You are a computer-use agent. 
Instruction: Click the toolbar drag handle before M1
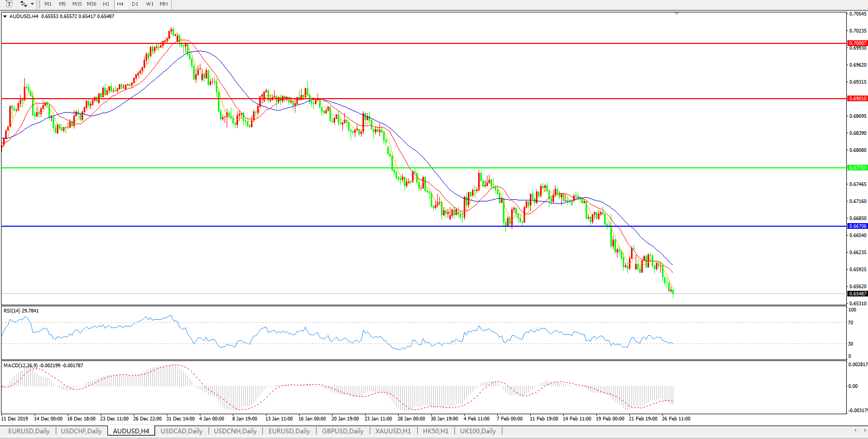(40, 4)
